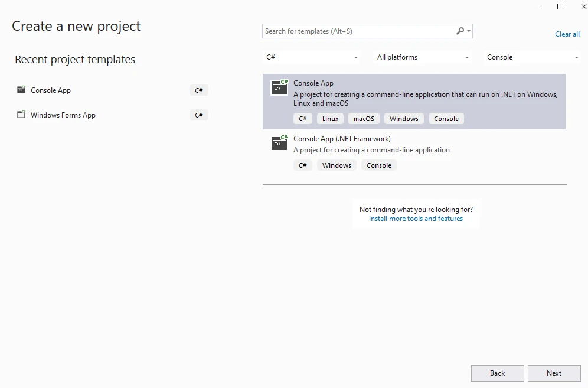588x388 pixels.
Task: Click the Clear all filters link
Action: coord(567,34)
